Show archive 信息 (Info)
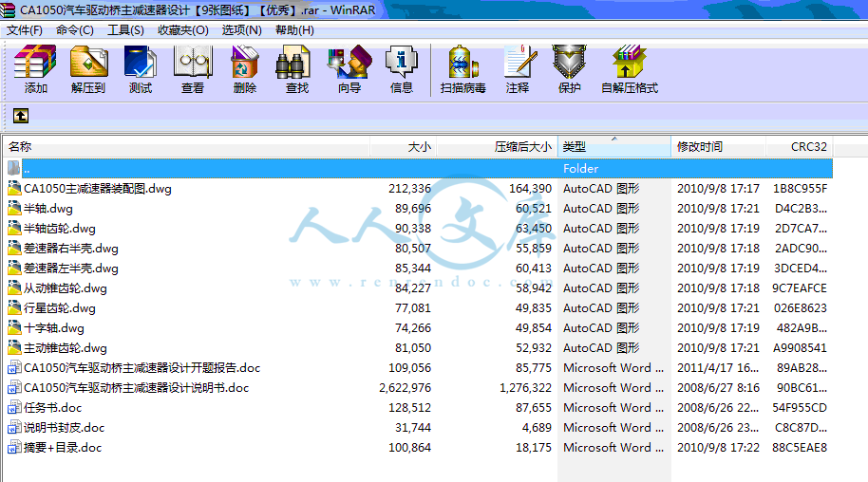This screenshot has height=482, width=868. point(402,69)
